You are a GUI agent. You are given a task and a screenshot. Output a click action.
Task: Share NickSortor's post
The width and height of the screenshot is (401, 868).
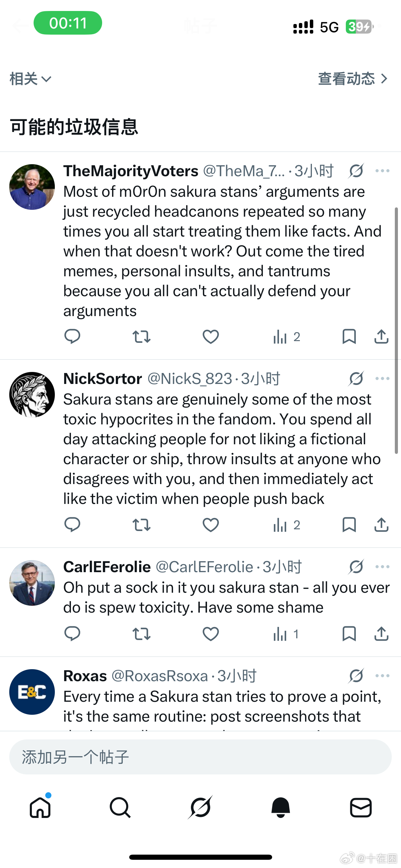tap(381, 525)
